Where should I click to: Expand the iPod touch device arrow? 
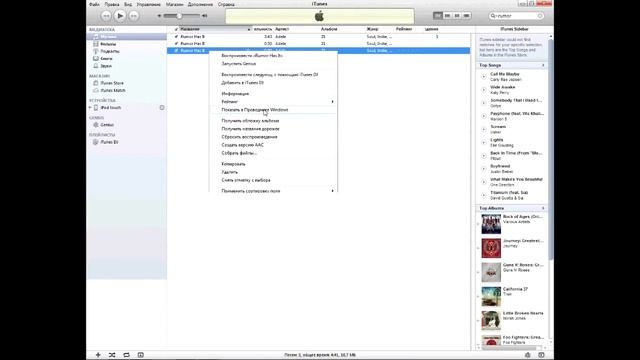(x=90, y=108)
